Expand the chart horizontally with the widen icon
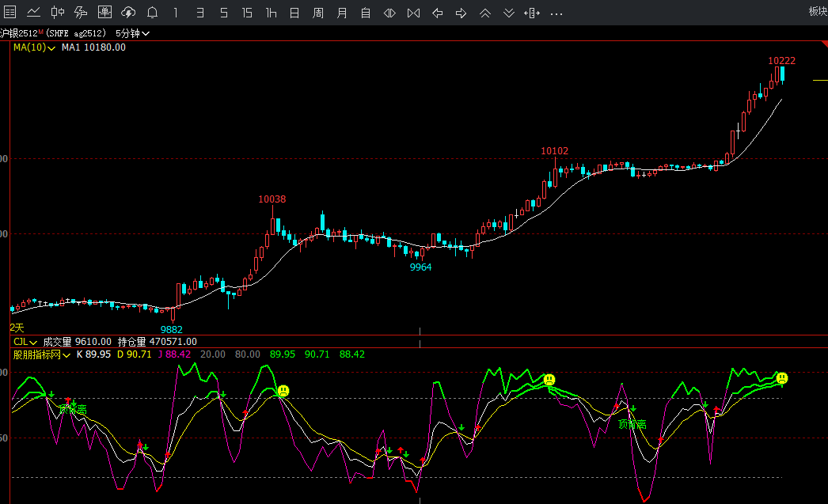828x504 pixels. [389, 13]
